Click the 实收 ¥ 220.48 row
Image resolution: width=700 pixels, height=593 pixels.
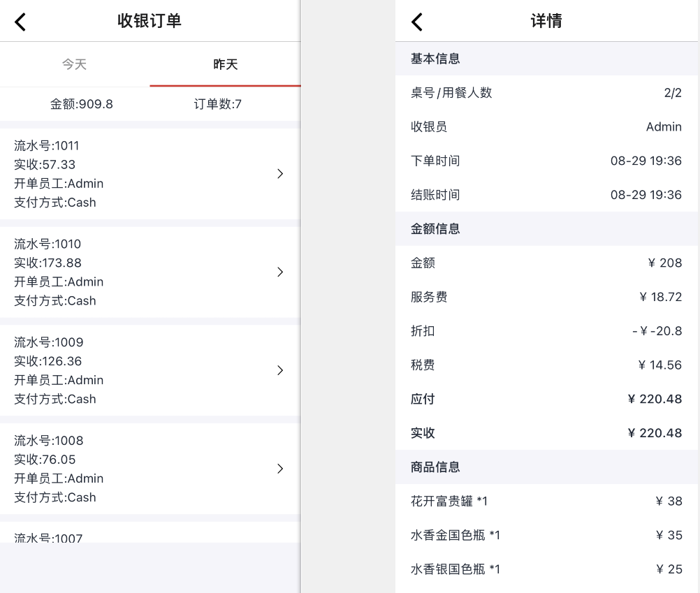click(546, 433)
